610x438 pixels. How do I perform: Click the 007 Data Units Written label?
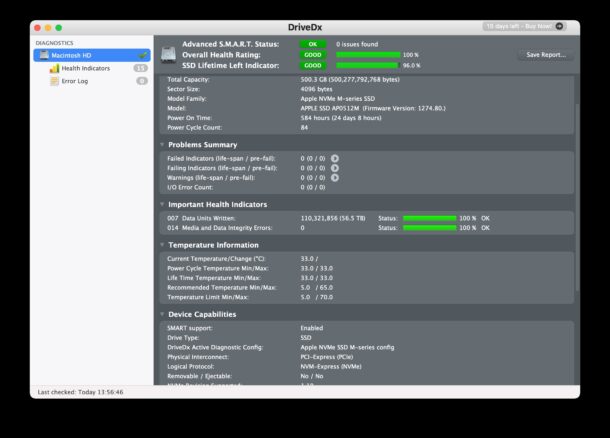(201, 218)
